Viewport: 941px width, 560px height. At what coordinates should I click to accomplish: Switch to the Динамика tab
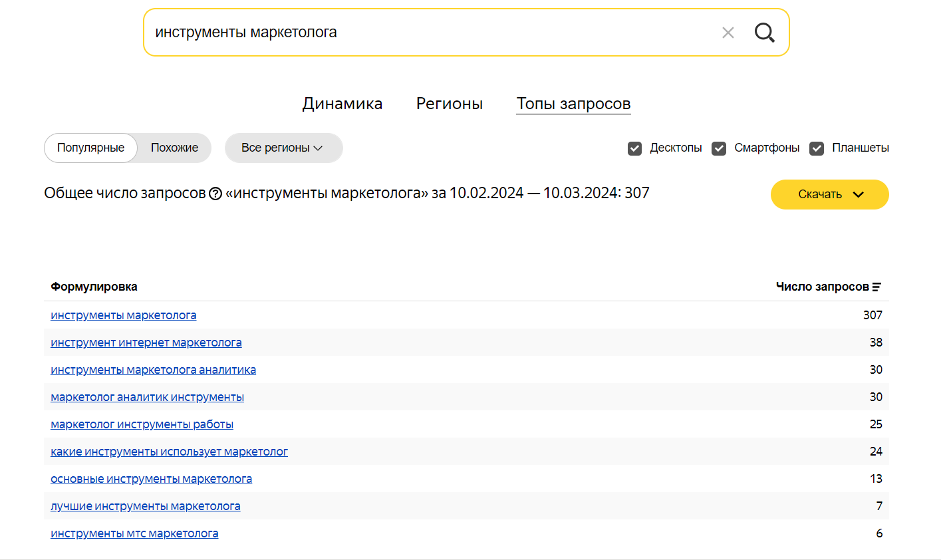coord(342,104)
